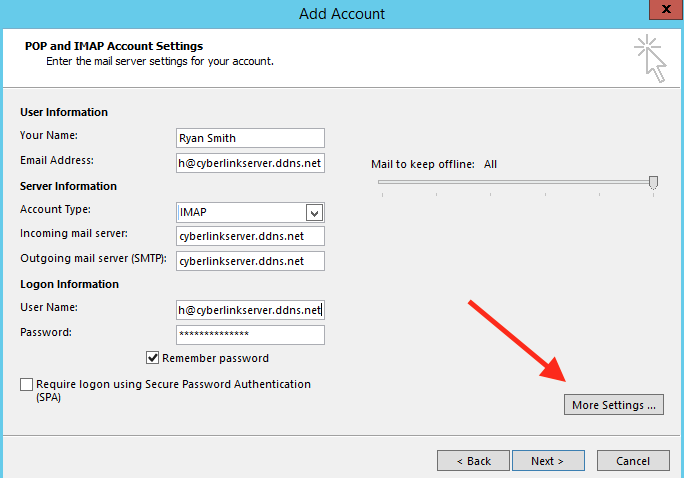
Task: Click the User Name input field
Action: click(x=250, y=310)
